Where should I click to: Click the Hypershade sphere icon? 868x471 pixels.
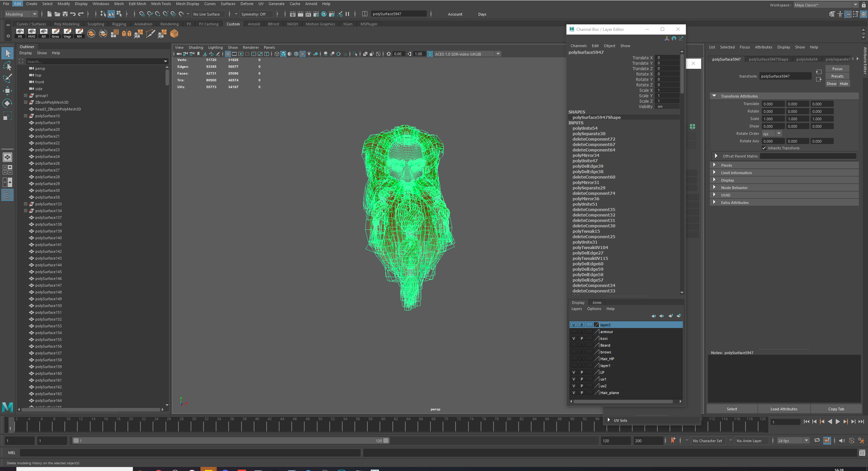pyautogui.click(x=324, y=14)
